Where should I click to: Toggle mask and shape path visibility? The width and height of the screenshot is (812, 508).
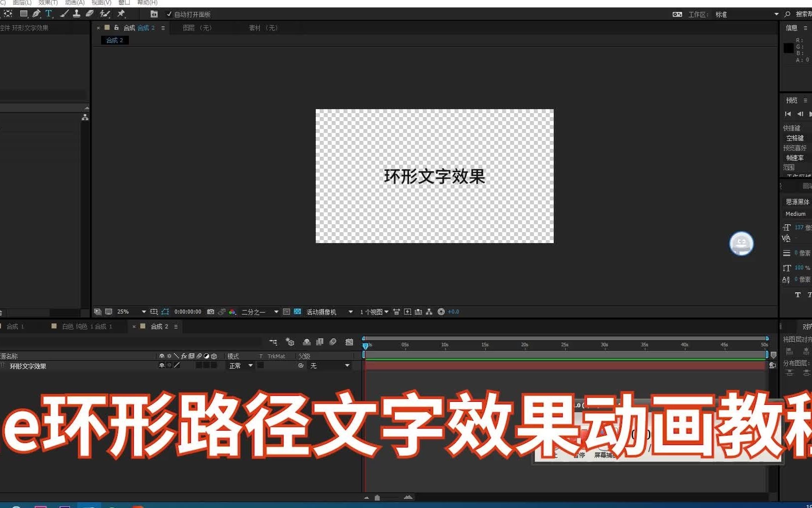(165, 312)
